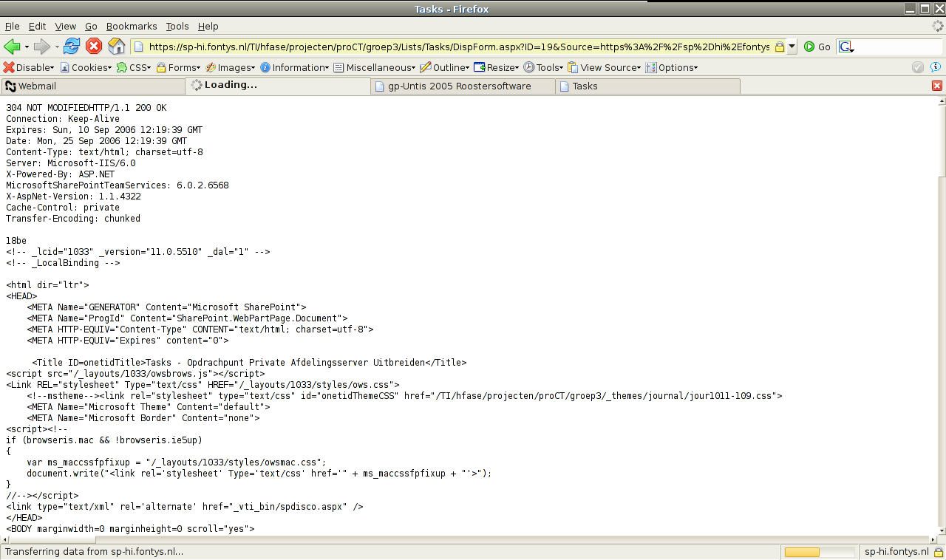Image resolution: width=946 pixels, height=560 pixels.
Task: Click the Firefox activity throbber icon
Action: coord(937,26)
